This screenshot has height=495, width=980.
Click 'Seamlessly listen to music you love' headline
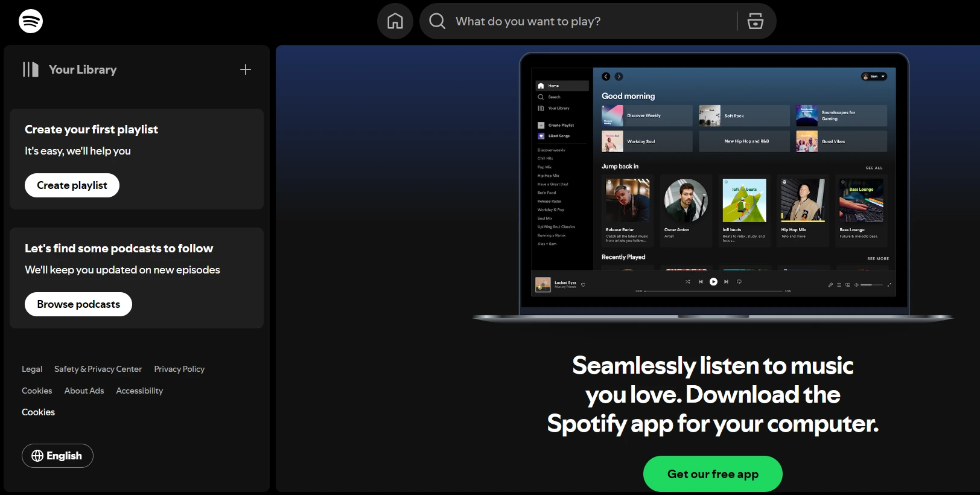point(713,395)
